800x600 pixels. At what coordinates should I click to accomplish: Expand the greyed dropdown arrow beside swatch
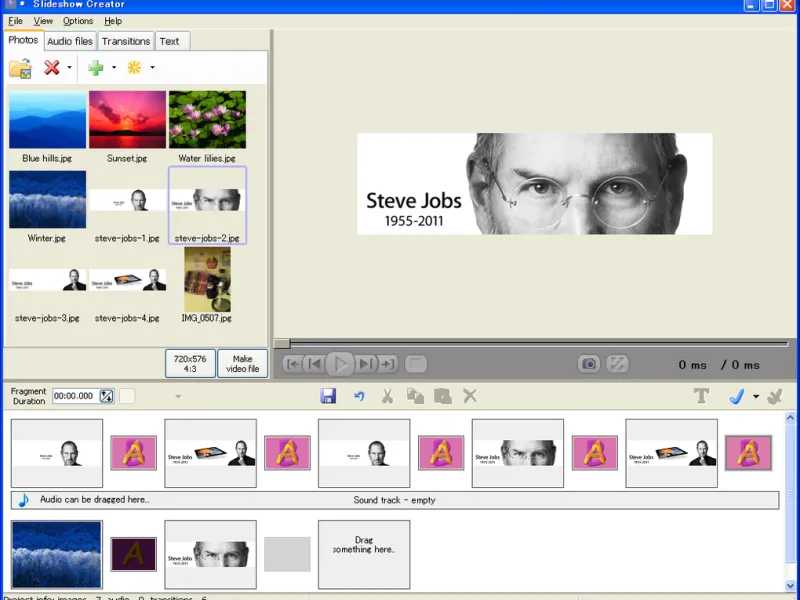(178, 396)
